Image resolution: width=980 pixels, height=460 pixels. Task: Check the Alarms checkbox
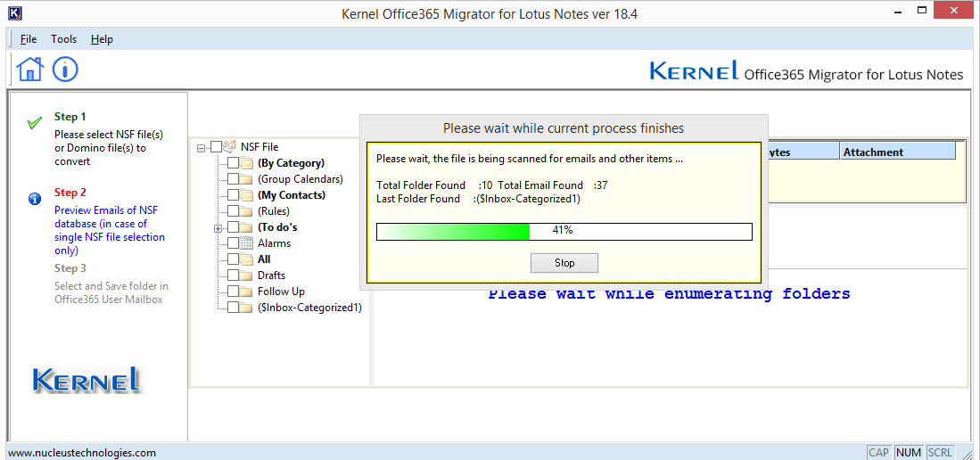click(x=233, y=243)
